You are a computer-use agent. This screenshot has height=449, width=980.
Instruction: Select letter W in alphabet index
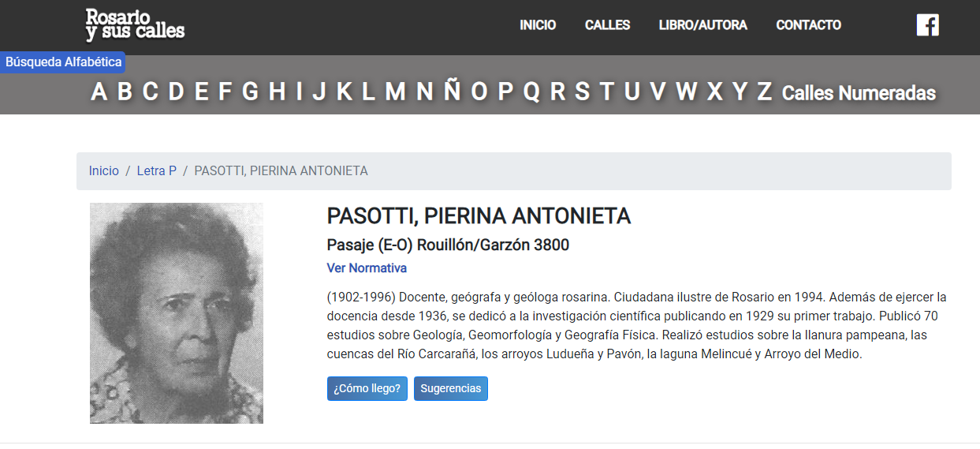point(686,92)
